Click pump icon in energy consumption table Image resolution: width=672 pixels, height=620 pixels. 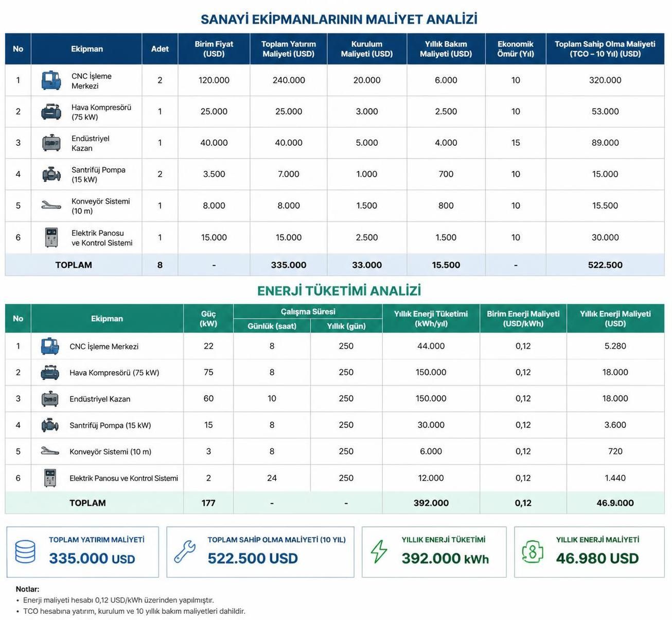[x=50, y=425]
